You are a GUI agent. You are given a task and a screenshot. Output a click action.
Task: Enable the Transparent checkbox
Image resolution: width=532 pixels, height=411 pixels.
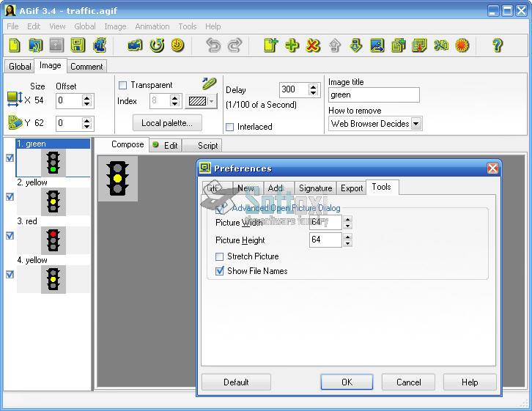pyautogui.click(x=123, y=85)
